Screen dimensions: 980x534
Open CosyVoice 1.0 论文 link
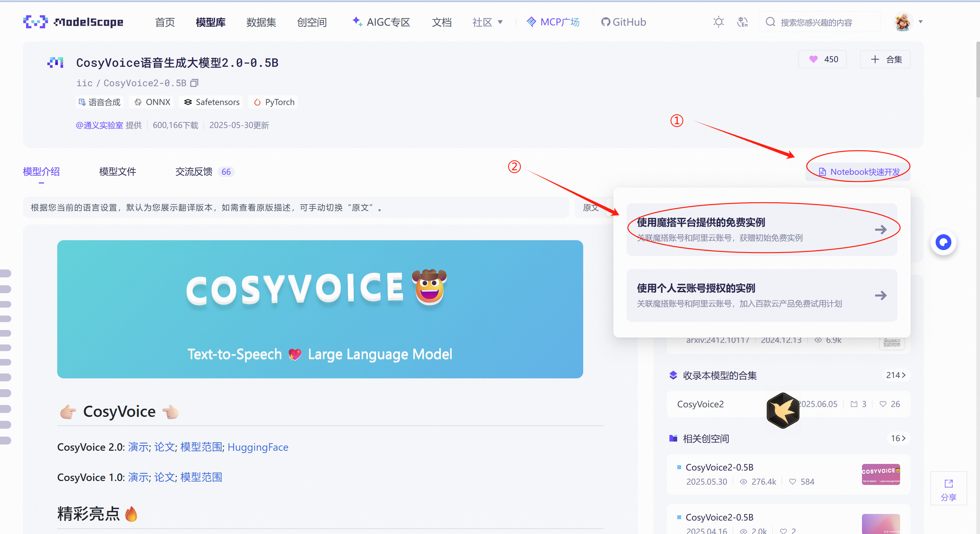pyautogui.click(x=164, y=477)
